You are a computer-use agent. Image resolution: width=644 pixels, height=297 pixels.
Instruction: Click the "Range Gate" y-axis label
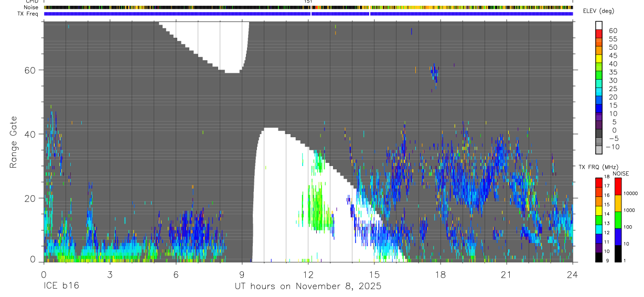point(14,142)
